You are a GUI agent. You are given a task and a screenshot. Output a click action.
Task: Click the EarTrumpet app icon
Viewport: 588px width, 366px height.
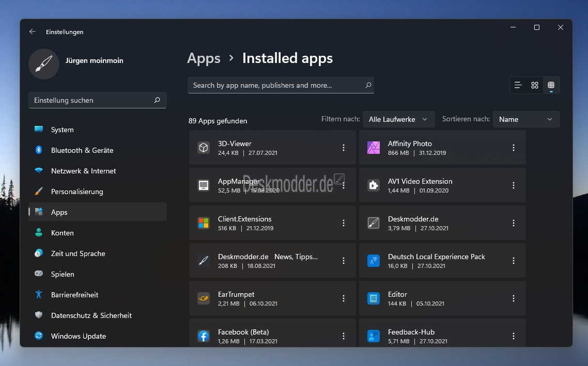(x=204, y=298)
